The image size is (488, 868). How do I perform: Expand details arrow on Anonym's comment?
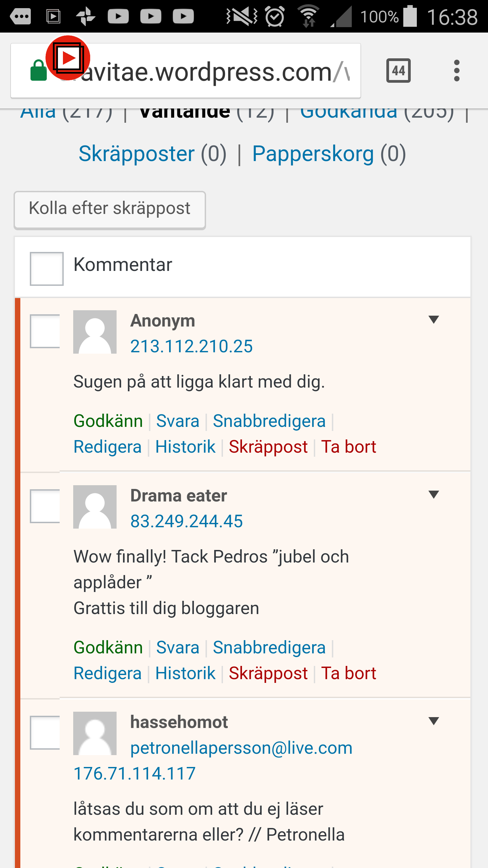tap(433, 319)
